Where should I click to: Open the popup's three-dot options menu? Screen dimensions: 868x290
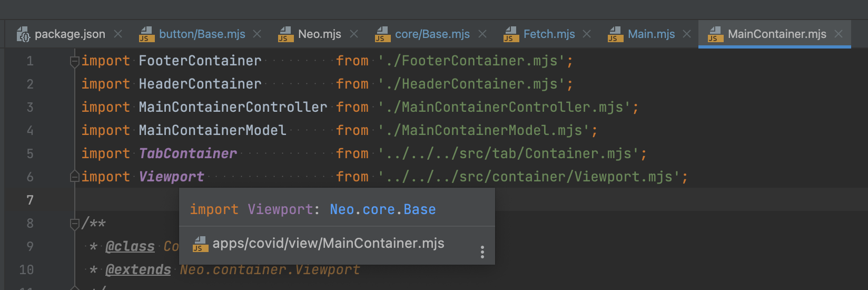(482, 252)
